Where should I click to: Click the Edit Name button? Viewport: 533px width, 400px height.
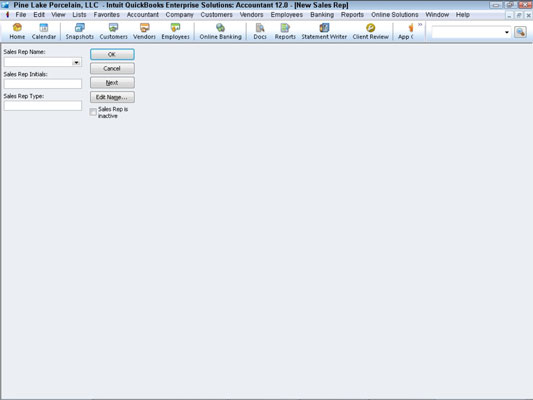(x=112, y=97)
